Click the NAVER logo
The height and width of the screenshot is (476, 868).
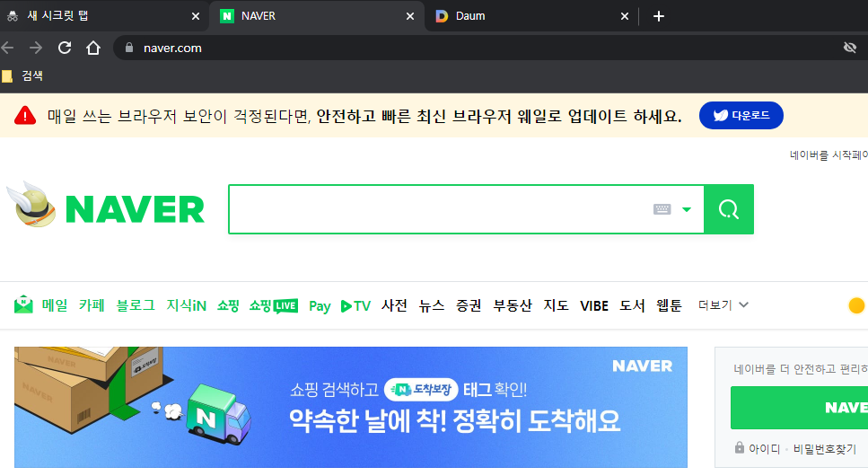pyautogui.click(x=135, y=209)
